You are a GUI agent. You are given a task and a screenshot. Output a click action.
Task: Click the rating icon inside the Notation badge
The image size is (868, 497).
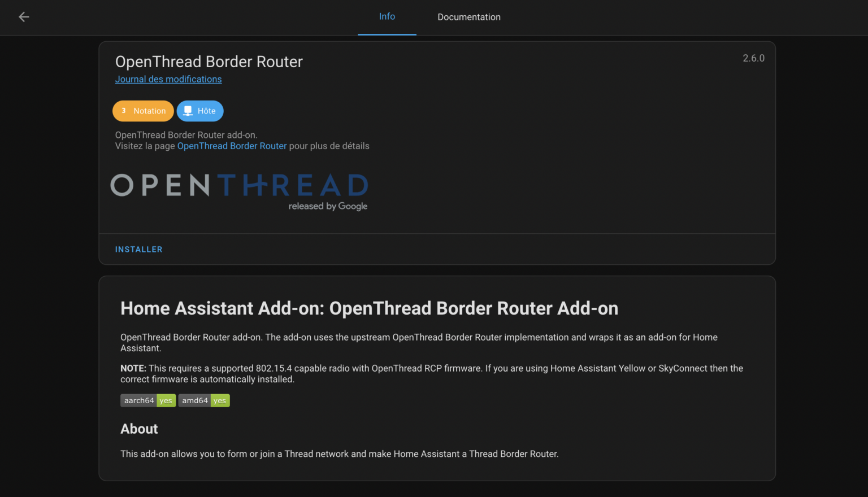[124, 111]
